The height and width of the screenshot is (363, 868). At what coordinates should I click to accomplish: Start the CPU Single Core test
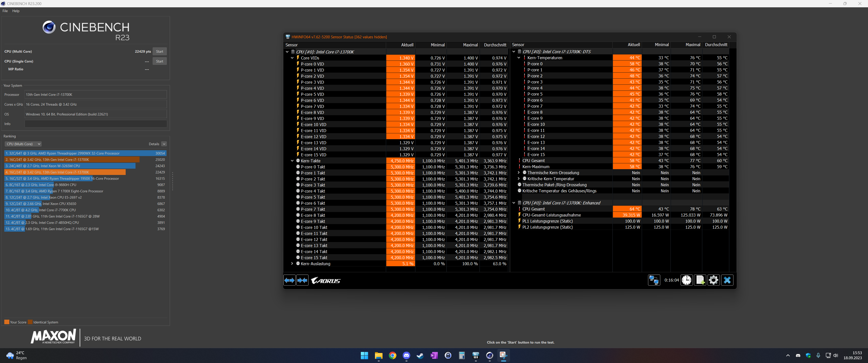click(x=159, y=61)
